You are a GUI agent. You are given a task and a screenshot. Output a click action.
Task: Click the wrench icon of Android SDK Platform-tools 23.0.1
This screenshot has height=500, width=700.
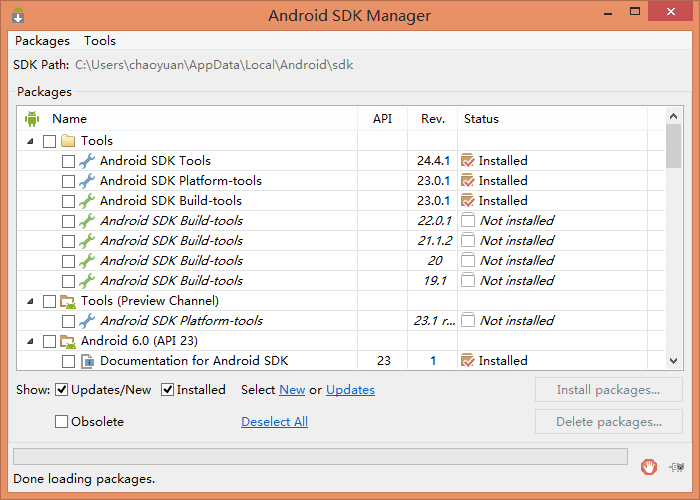pyautogui.click(x=87, y=181)
